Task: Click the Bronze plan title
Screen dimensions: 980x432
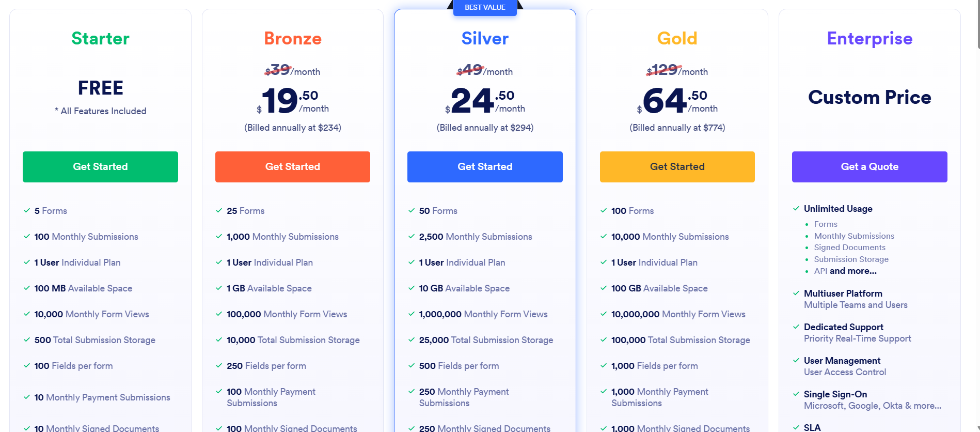Action: [x=292, y=38]
